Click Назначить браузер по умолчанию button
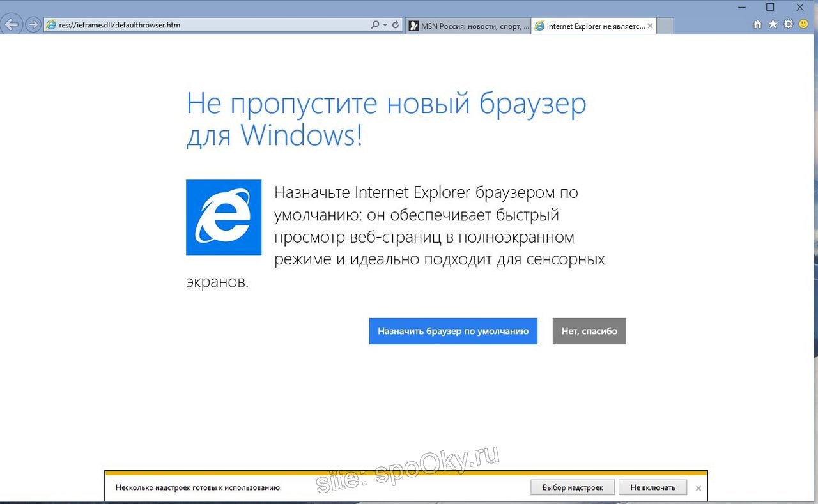The height and width of the screenshot is (504, 818). pyautogui.click(x=453, y=331)
